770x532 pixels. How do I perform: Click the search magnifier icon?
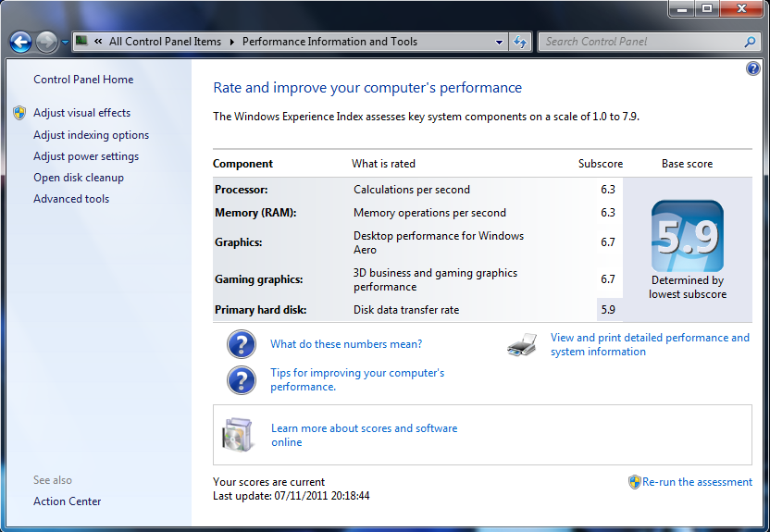click(x=750, y=42)
